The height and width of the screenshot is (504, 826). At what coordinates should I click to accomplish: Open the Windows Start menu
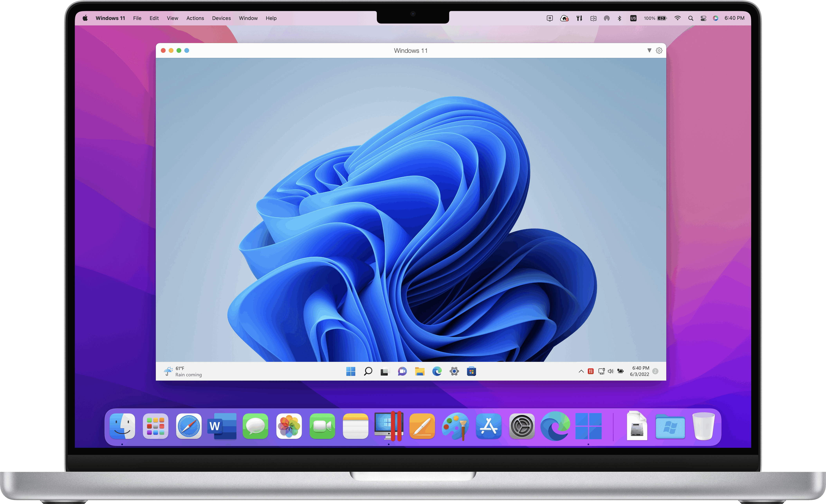[x=351, y=371]
